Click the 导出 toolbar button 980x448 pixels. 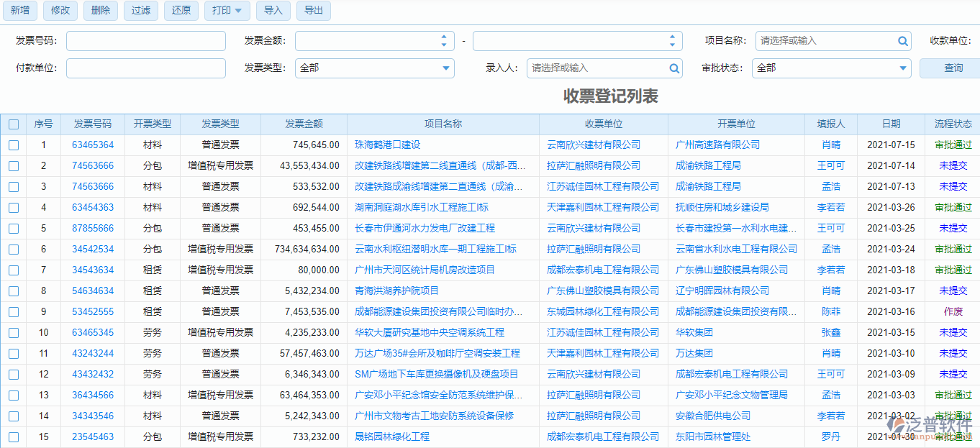pos(313,11)
